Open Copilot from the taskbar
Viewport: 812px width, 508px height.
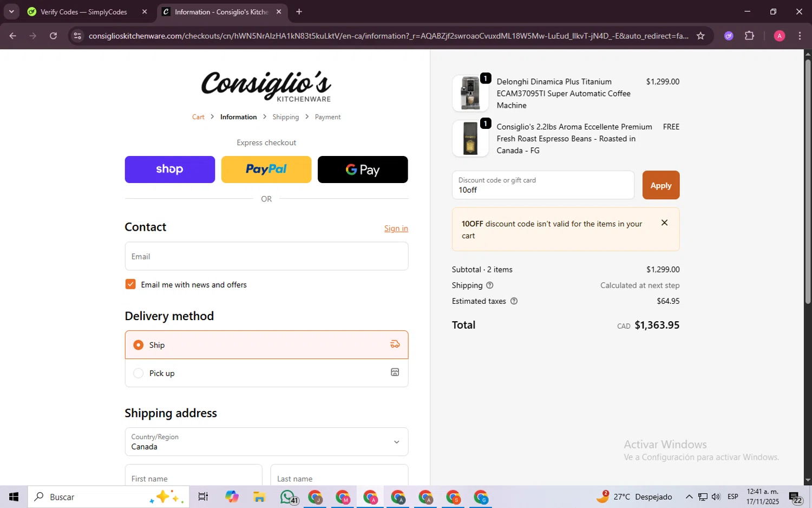tap(232, 497)
